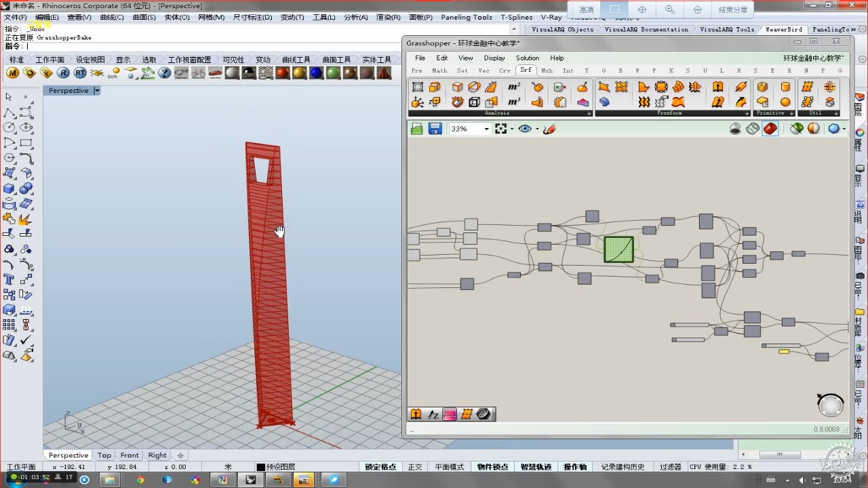Open the Grasshopper Edit menu

point(442,58)
